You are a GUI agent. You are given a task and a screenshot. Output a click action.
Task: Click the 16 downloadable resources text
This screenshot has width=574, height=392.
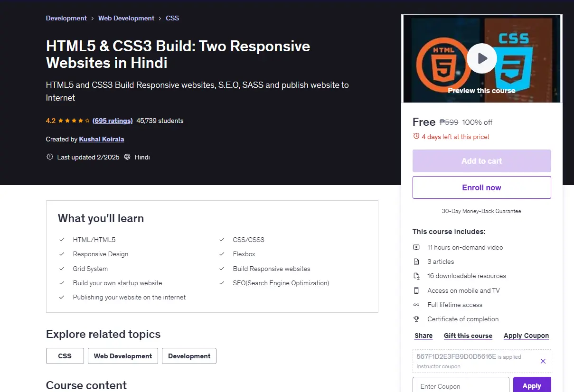point(467,276)
